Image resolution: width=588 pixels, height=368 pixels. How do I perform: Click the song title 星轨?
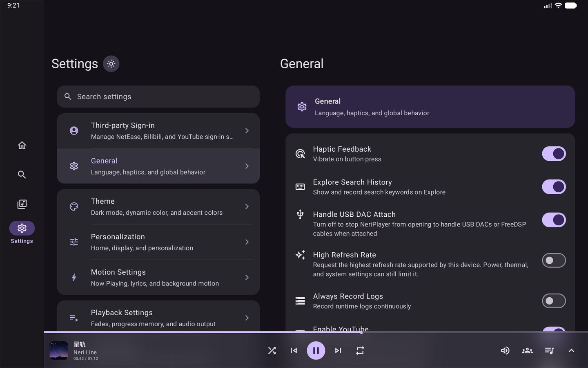(80, 344)
